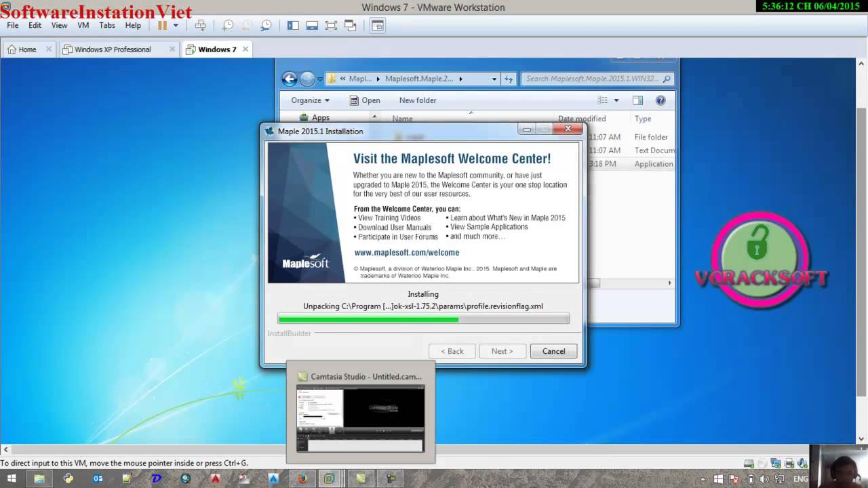This screenshot has height=488, width=868.
Task: Cancel the Maple installation
Action: click(553, 351)
